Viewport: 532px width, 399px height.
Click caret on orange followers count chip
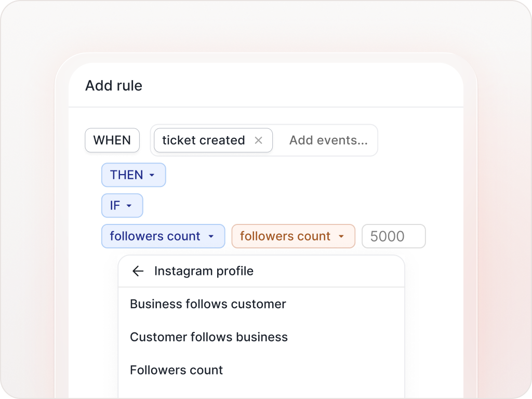341,236
